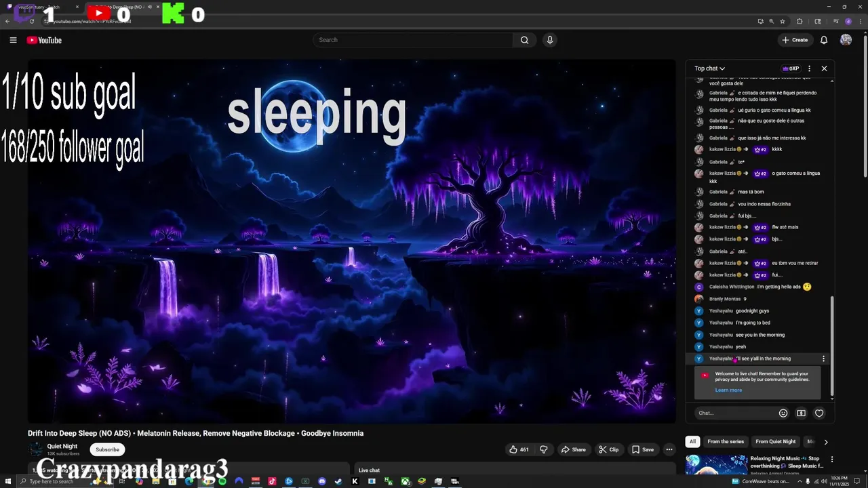The image size is (868, 488).
Task: Like the video with thumbs up
Action: pos(519,449)
